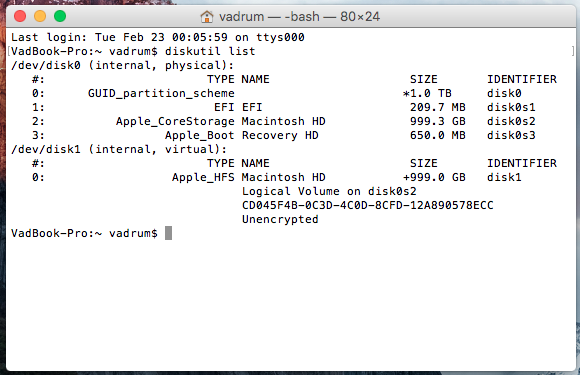This screenshot has width=580, height=375.
Task: Click 'Apple_CoreStorage' type text
Action: pos(175,121)
